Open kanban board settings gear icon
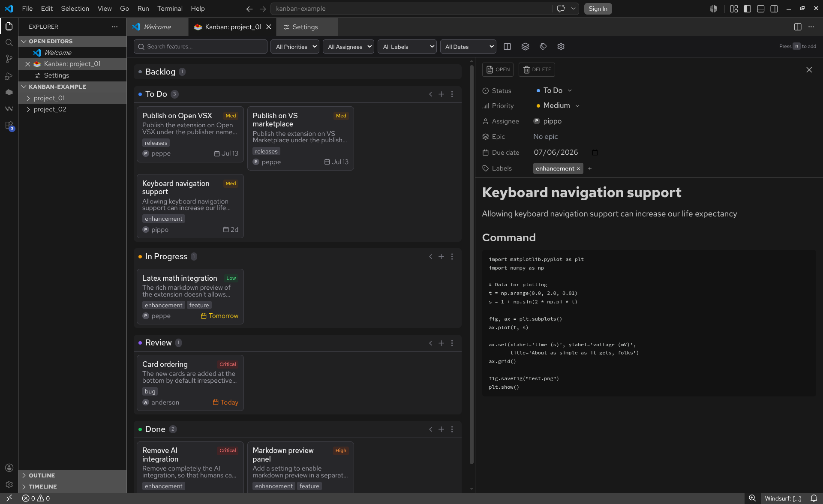This screenshot has width=823, height=504. click(x=561, y=47)
